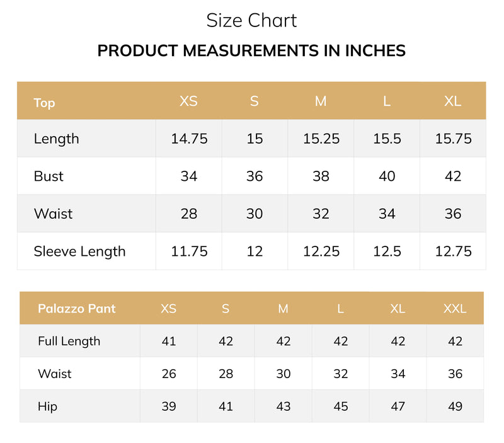This screenshot has width=504, height=443.
Task: Click the XS column header in Top table
Action: (188, 101)
